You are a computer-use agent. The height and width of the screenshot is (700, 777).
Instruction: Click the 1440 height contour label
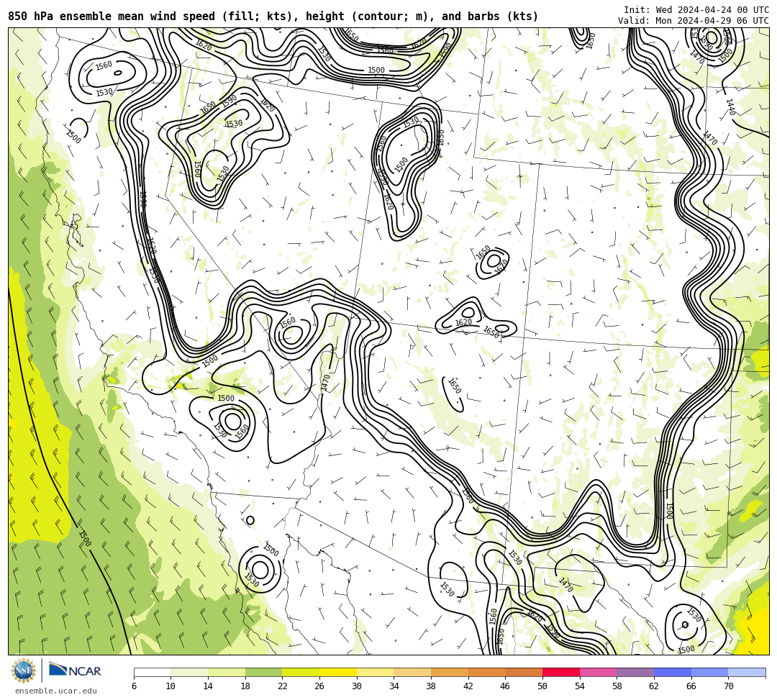click(x=730, y=107)
